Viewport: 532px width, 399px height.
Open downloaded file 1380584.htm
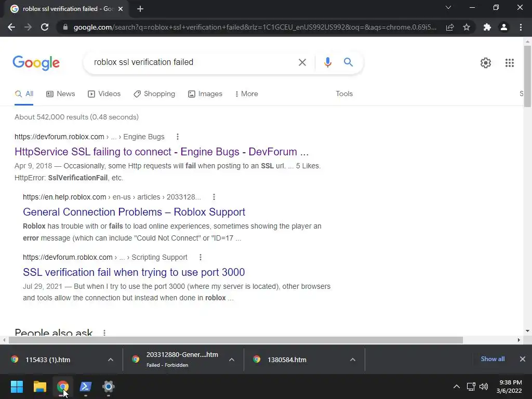tap(287, 360)
